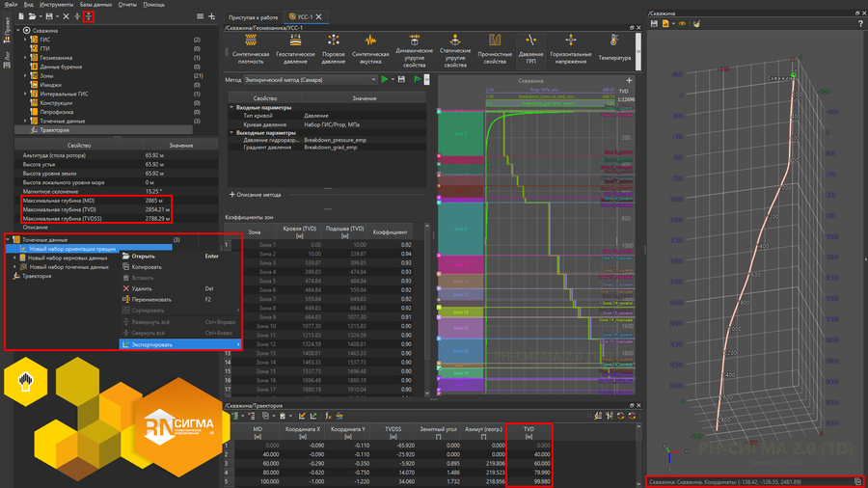Open the Синтетическая плотность calculation tool
The width and height of the screenshot is (868, 488).
pyautogui.click(x=250, y=41)
